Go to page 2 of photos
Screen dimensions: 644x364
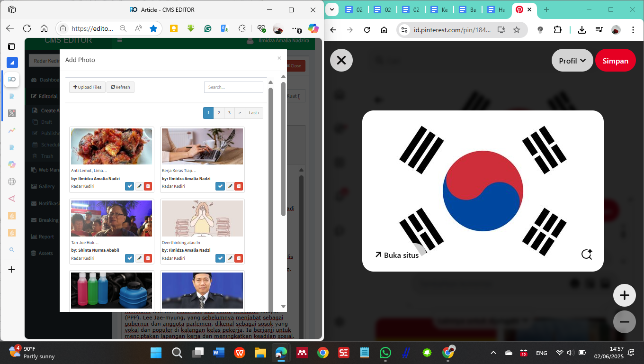click(219, 113)
